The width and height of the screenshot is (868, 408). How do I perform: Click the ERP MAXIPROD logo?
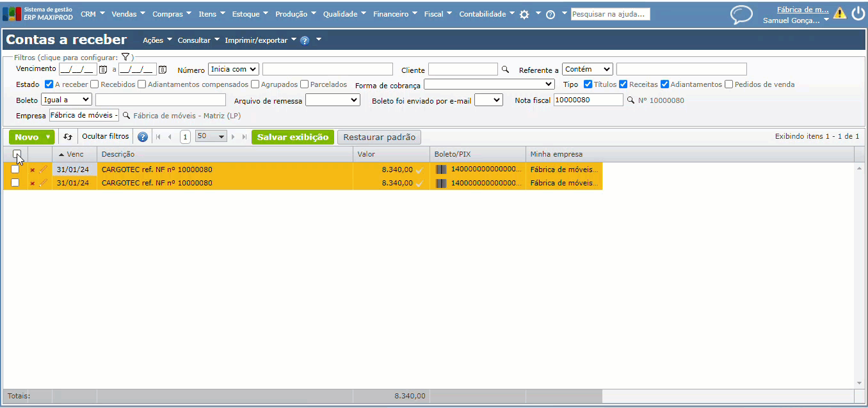pyautogui.click(x=38, y=13)
